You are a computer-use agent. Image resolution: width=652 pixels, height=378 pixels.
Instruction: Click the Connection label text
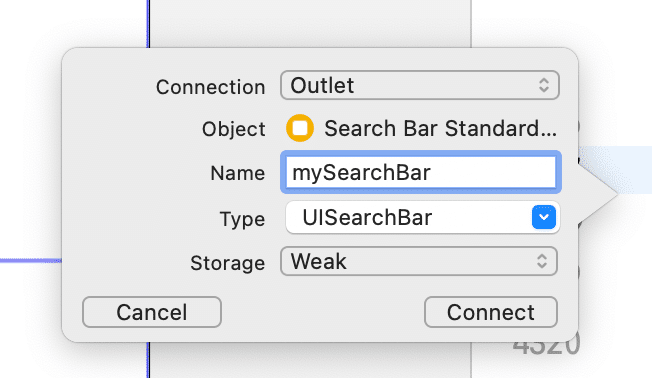click(210, 87)
